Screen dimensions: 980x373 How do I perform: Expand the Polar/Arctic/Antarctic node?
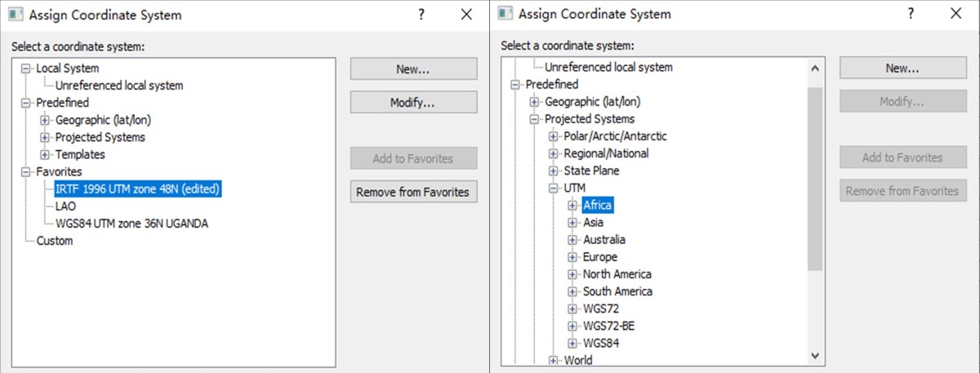(554, 136)
